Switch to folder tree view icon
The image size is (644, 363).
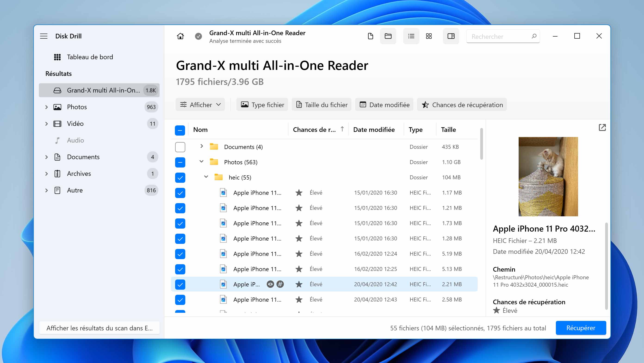388,36
